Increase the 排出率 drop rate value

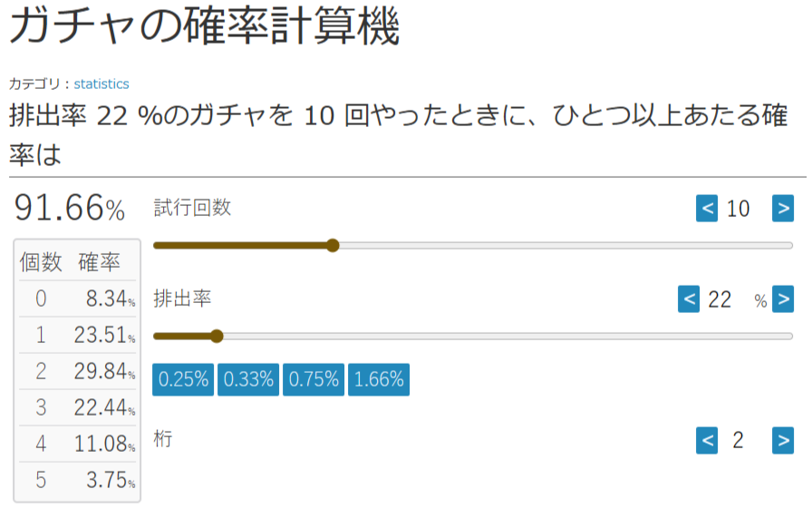782,299
